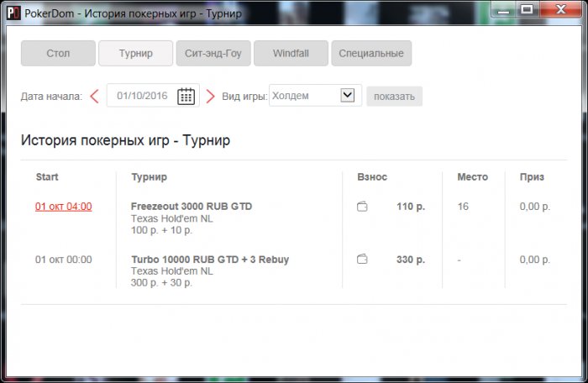Viewport: 588px width, 383px height.
Task: Open the Сит-энд-Гоу tab
Action: tap(213, 53)
